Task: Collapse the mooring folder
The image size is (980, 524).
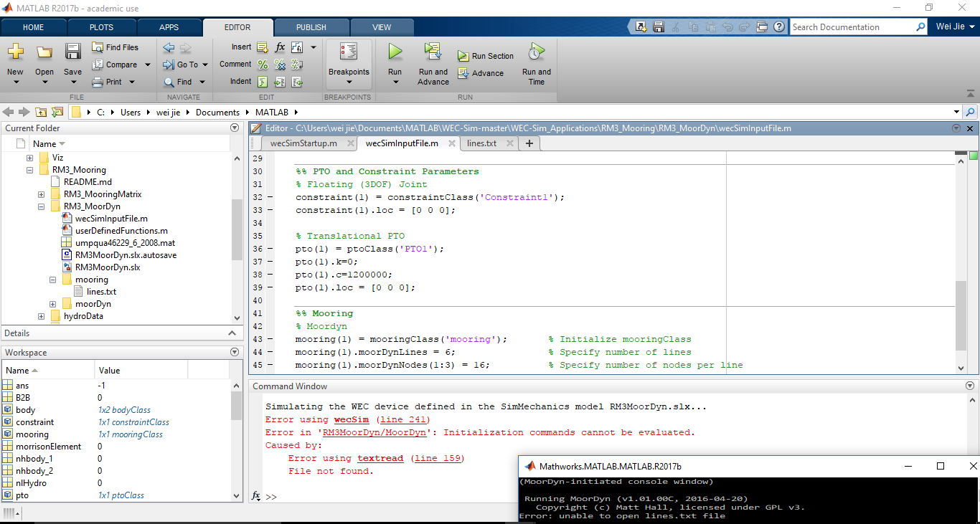Action: (x=52, y=280)
